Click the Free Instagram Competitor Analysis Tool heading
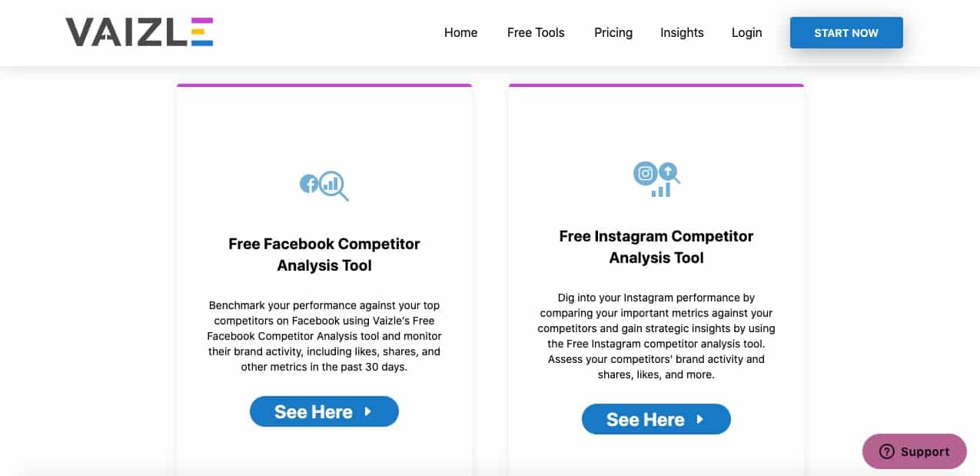The image size is (980, 476). [656, 247]
